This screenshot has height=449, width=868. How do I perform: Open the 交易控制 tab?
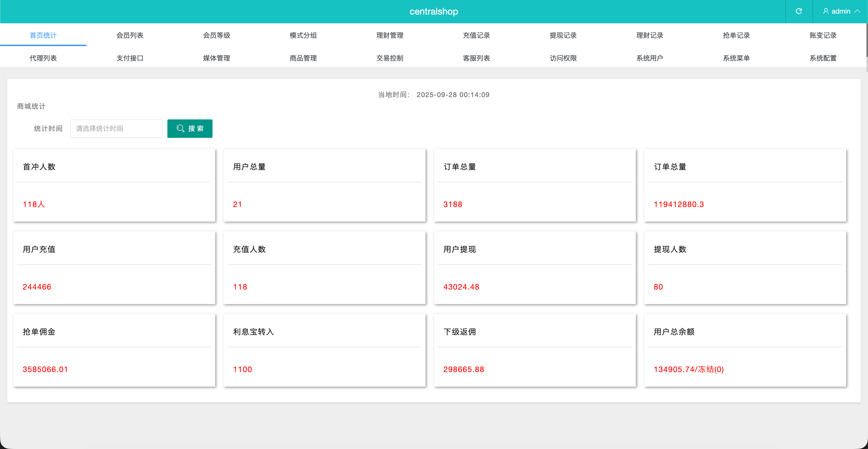[390, 58]
